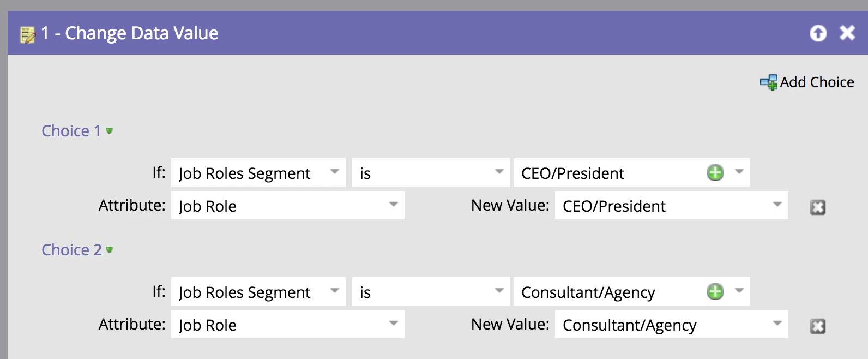Remove Choice 1 with its delete icon
The image size is (868, 359).
(x=817, y=207)
